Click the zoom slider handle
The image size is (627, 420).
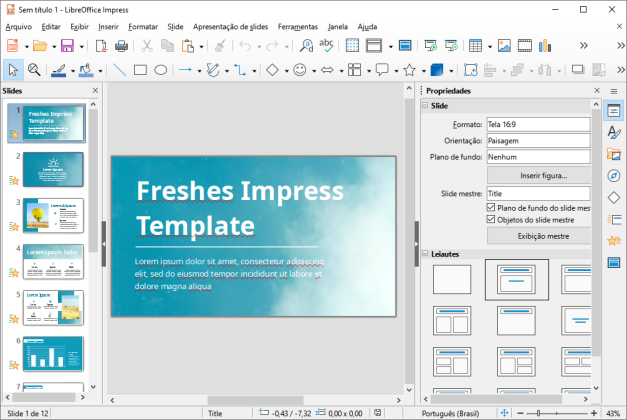(539, 413)
